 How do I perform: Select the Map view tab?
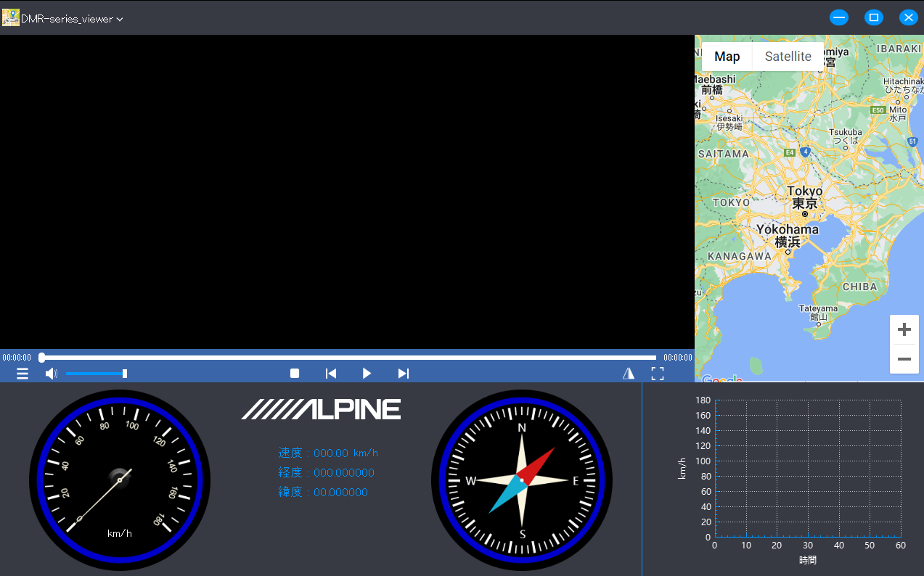[x=727, y=57]
